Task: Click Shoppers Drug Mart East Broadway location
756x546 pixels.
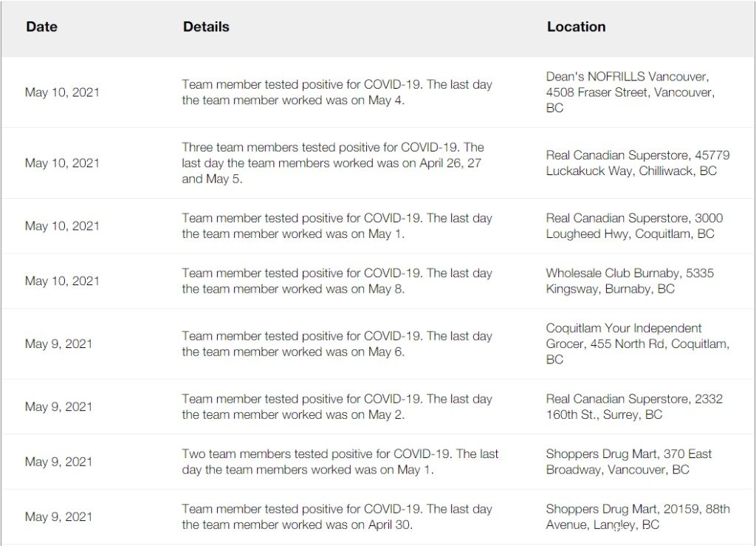Action: coord(629,462)
